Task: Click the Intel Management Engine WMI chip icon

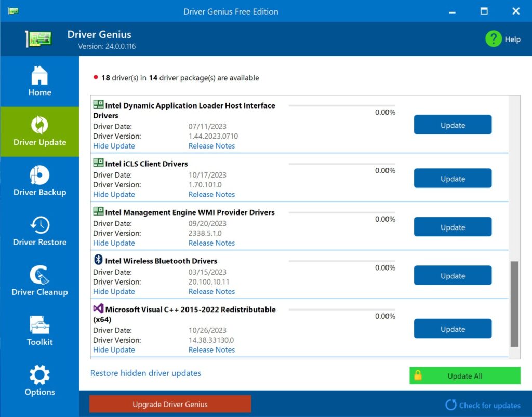Action: [x=98, y=211]
